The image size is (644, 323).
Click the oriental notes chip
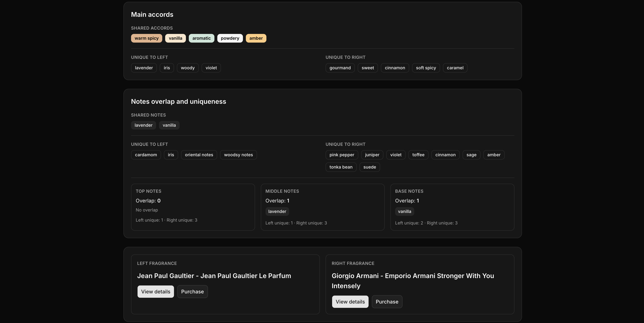pos(199,155)
